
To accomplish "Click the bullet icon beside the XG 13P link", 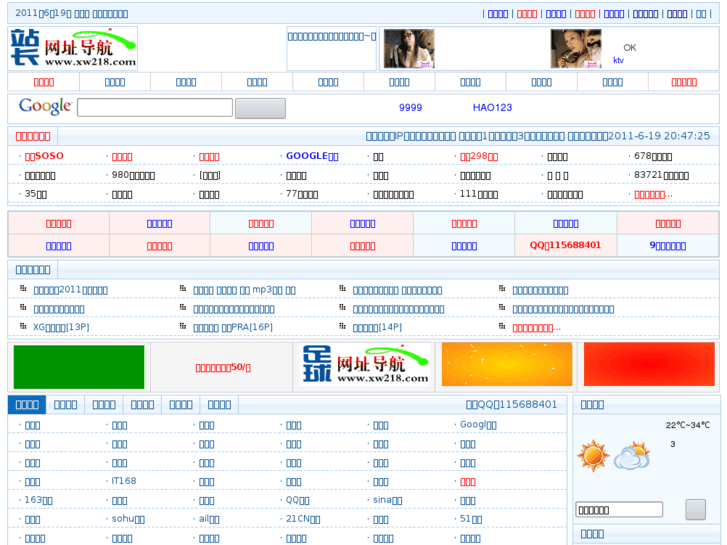I will pos(23,326).
